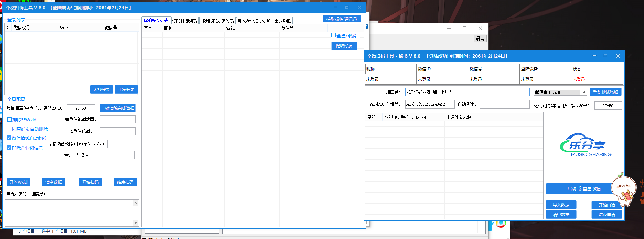Close the main 个微扫码工具 window

359,7
